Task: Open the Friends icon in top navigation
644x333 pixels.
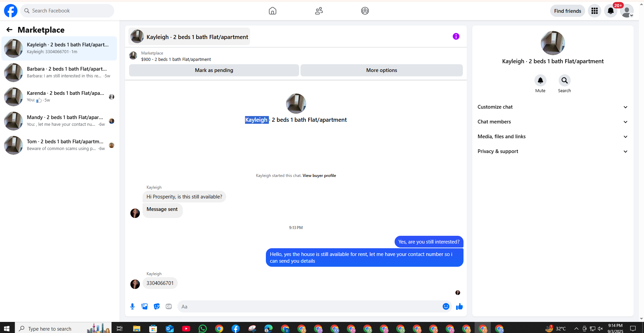Action: point(319,11)
